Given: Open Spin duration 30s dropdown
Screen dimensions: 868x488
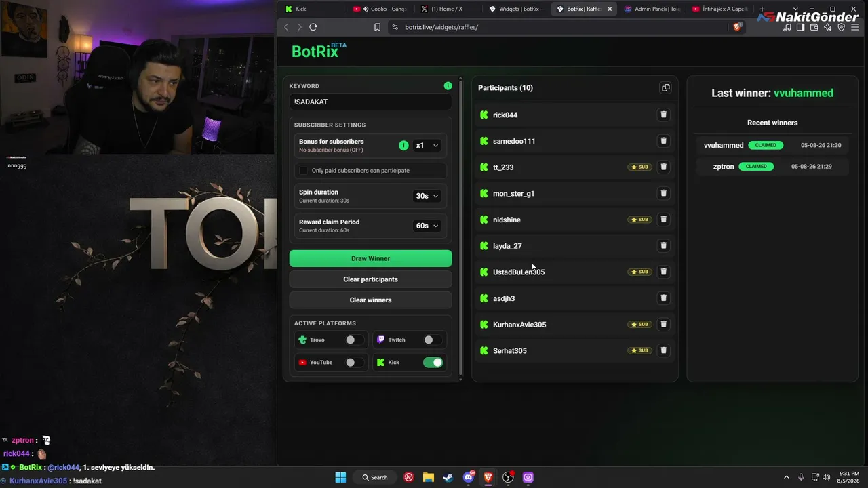Looking at the screenshot, I should pos(427,196).
